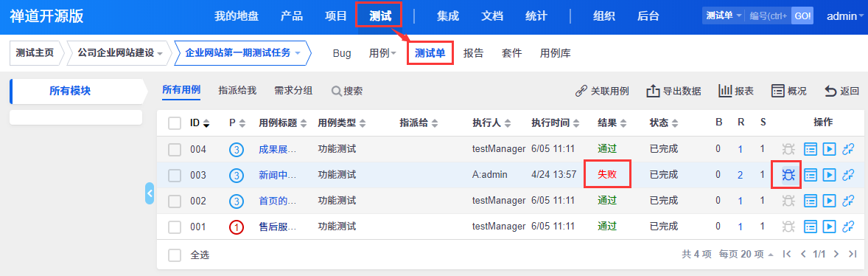Toggle the 全选 select-all checkbox
Image resolution: width=868 pixels, height=276 pixels.
coord(175,255)
